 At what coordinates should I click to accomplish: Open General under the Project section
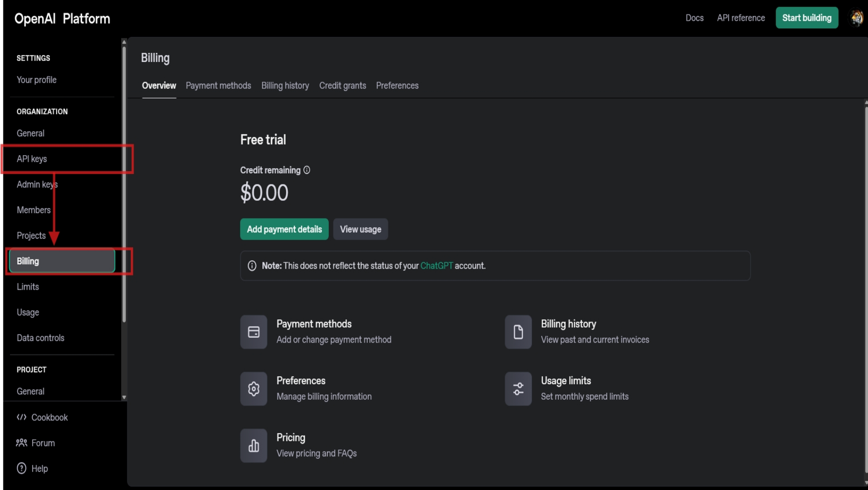30,391
